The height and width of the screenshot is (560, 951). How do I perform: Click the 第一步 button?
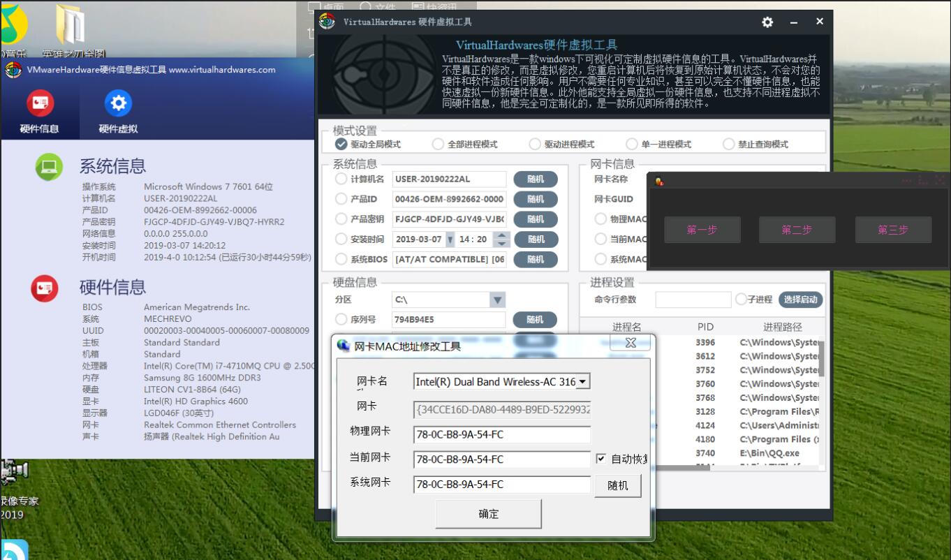[702, 230]
